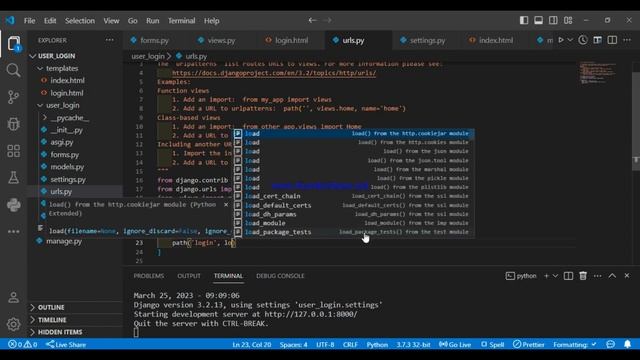Image resolution: width=640 pixels, height=360 pixels.
Task: Toggle Spell checker in status bar
Action: tap(492, 344)
